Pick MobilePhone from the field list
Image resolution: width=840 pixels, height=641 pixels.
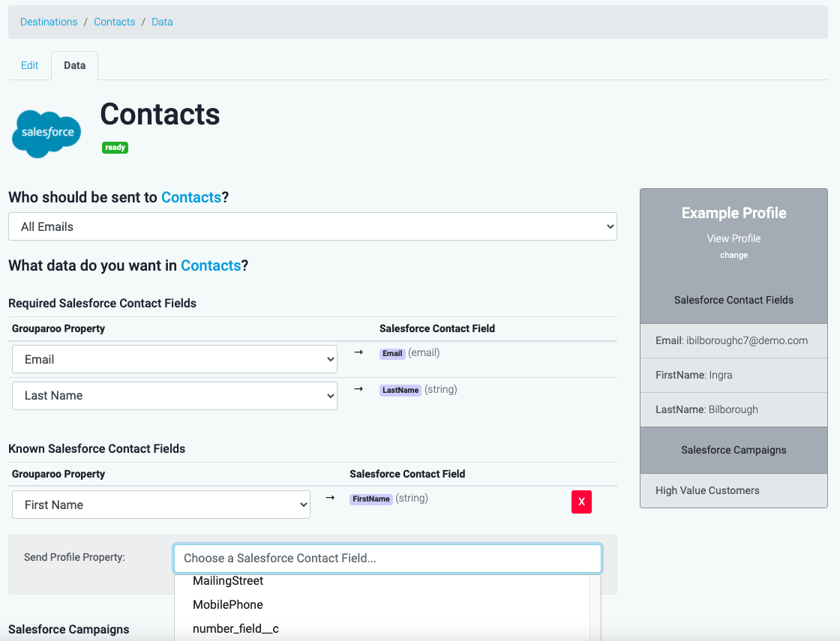[382, 604]
